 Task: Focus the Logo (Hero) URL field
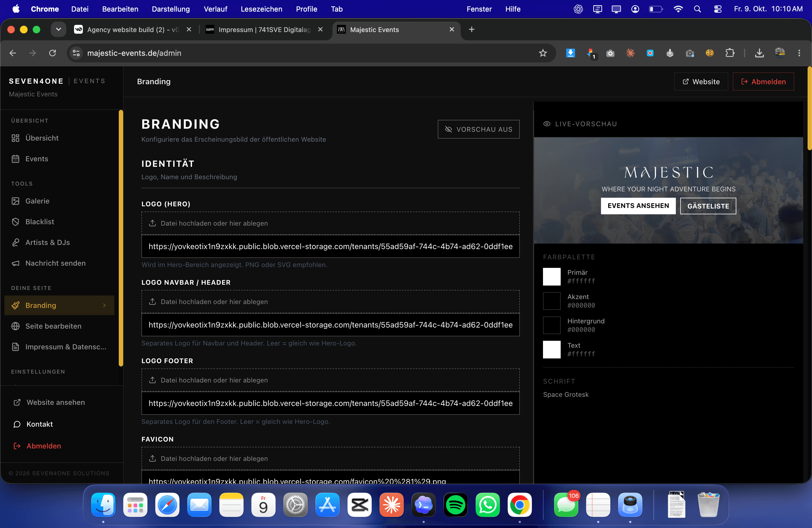tap(330, 247)
